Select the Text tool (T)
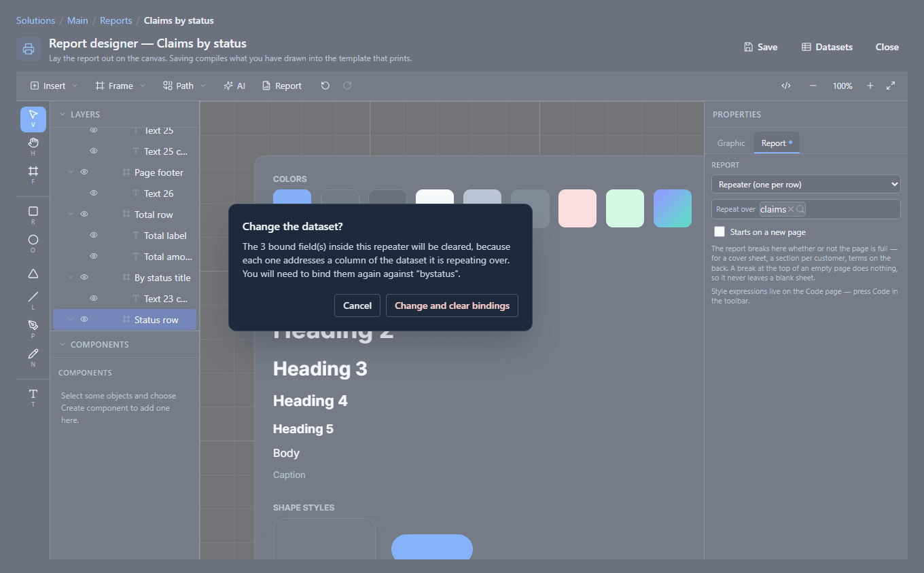This screenshot has width=924, height=573. coord(33,398)
